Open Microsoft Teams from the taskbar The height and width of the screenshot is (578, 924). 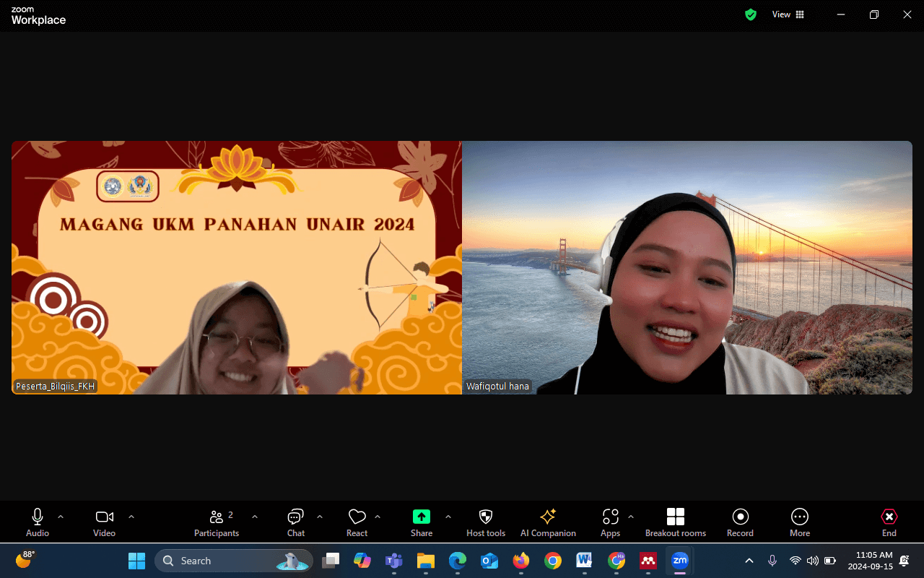[393, 560]
